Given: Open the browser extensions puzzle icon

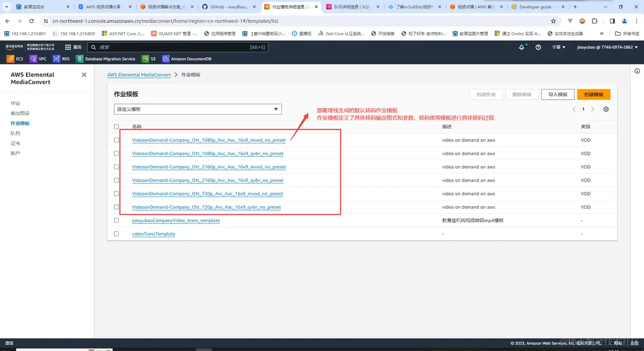Looking at the screenshot, I should (x=595, y=21).
